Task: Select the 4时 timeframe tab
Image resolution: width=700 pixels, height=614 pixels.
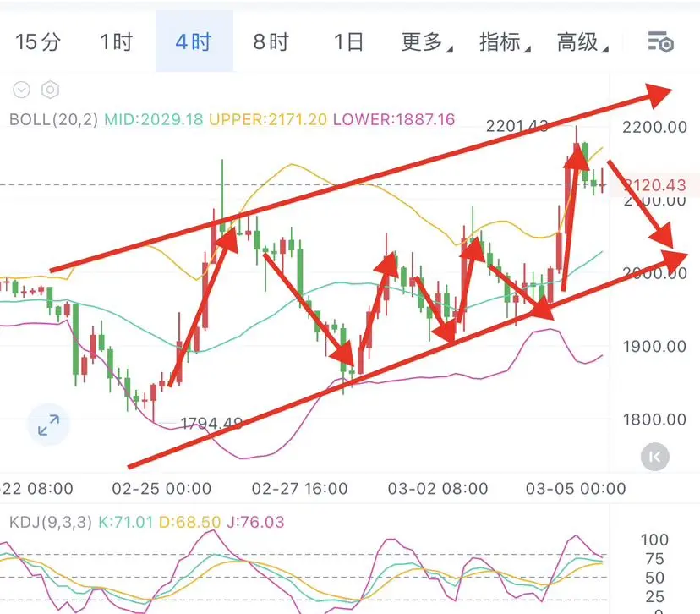Action: click(x=194, y=42)
